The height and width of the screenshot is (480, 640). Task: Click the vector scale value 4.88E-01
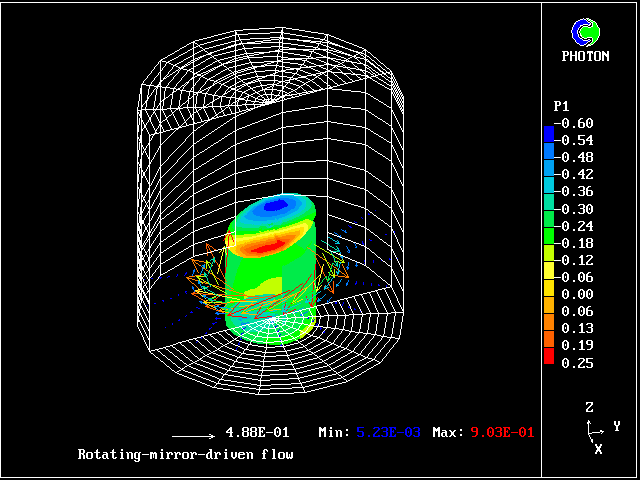pyautogui.click(x=258, y=433)
